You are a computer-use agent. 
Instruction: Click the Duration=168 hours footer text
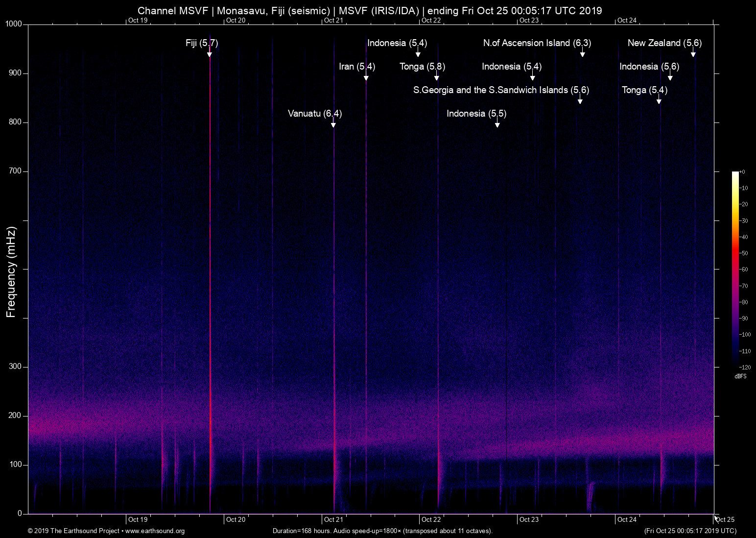[x=382, y=531]
